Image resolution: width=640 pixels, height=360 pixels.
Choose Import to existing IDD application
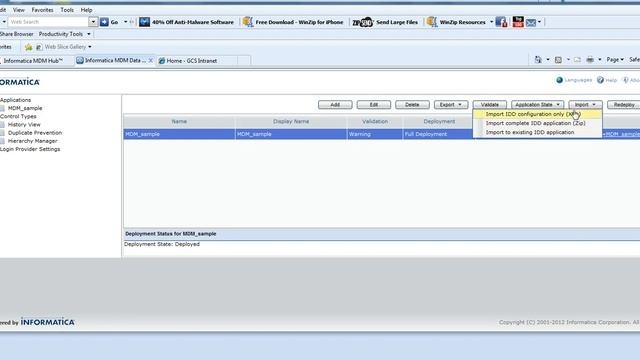(x=538, y=132)
